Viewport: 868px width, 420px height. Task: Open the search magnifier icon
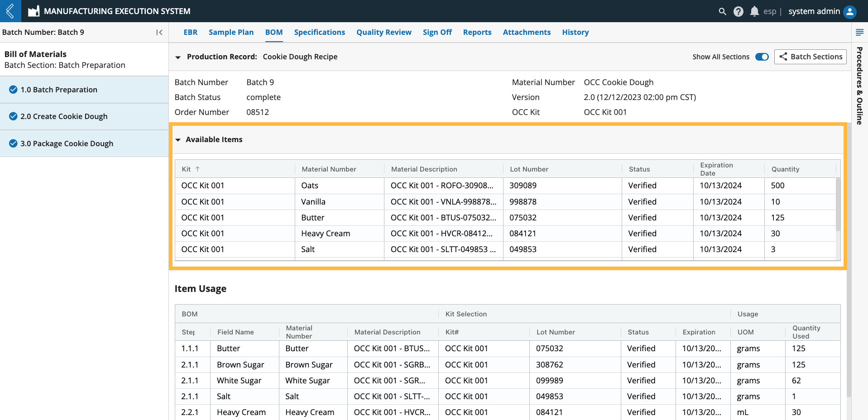pyautogui.click(x=722, y=11)
